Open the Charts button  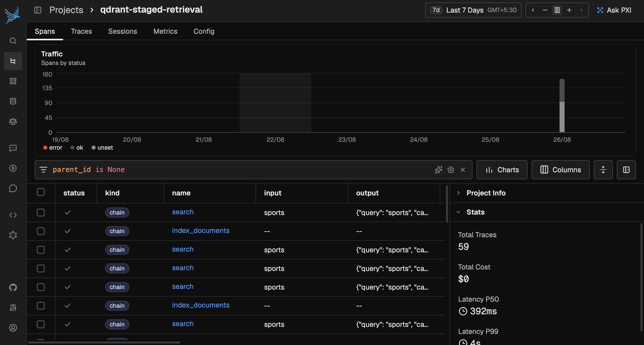(502, 170)
